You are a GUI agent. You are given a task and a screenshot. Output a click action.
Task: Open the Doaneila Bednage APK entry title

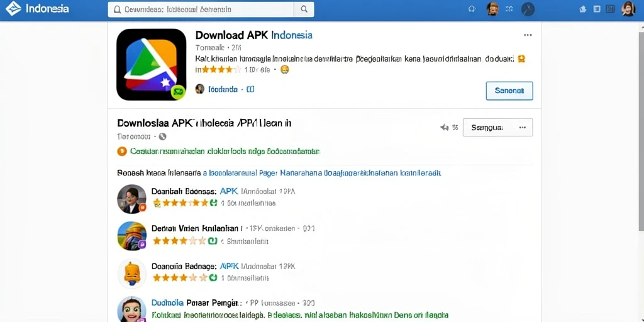pyautogui.click(x=223, y=266)
